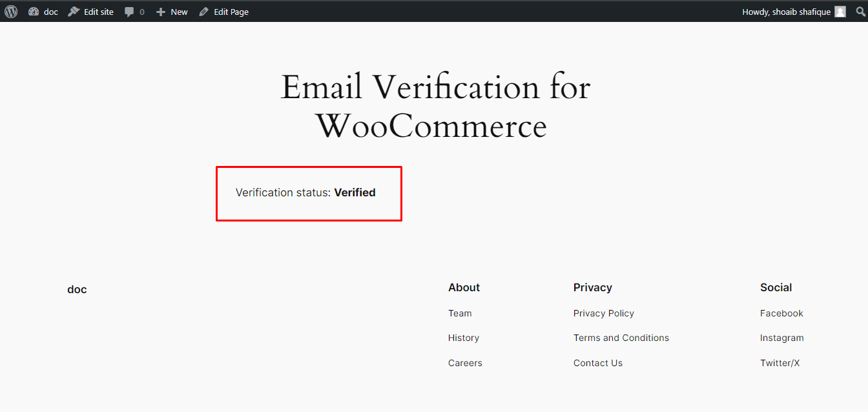Click the Privacy footer heading
The image size is (868, 412).
592,287
